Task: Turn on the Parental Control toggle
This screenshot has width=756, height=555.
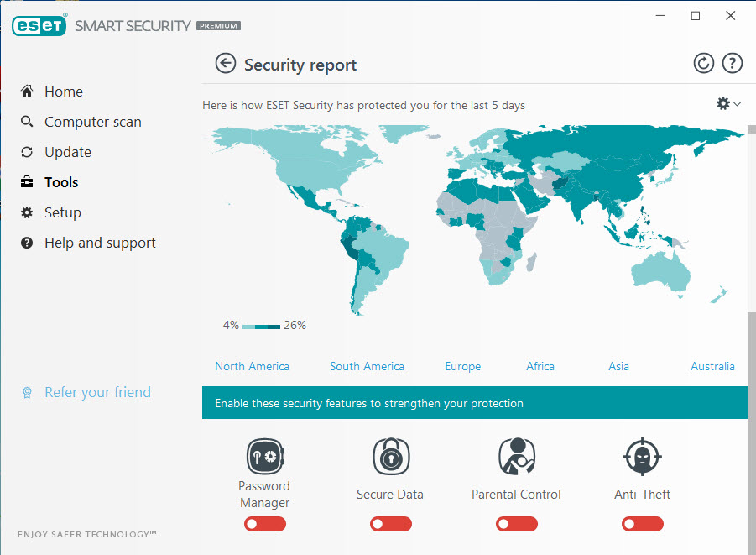Action: pos(516,524)
